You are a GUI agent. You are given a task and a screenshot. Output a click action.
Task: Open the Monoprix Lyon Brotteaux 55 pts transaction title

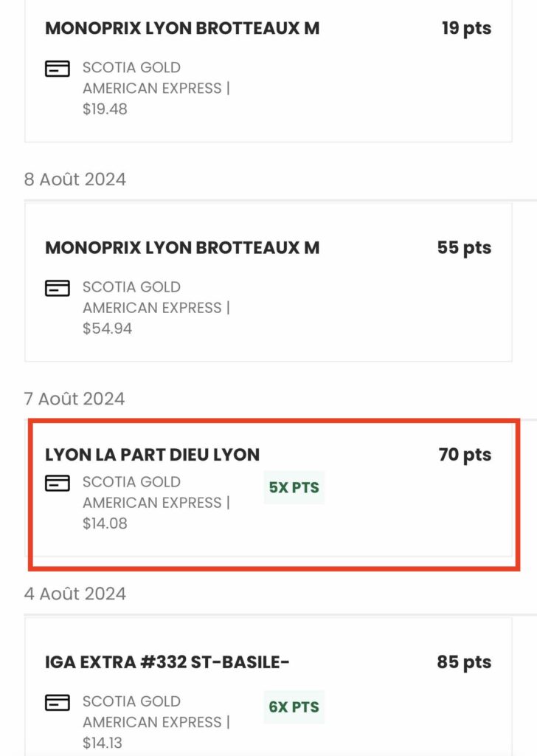pos(182,247)
